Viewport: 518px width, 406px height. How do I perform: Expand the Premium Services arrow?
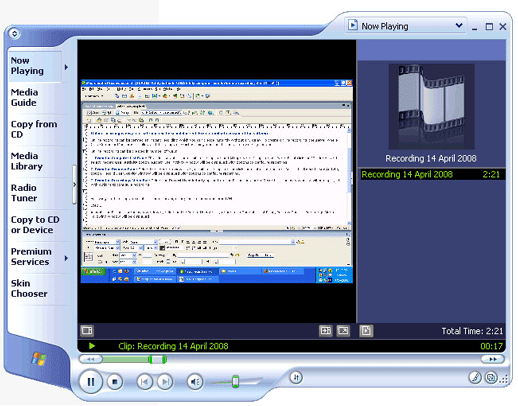[x=66, y=258]
